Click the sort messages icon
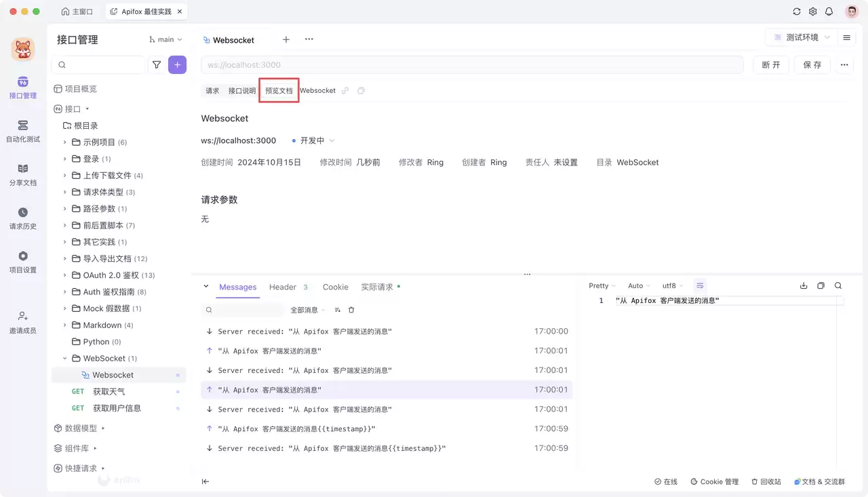The width and height of the screenshot is (868, 497). click(338, 310)
